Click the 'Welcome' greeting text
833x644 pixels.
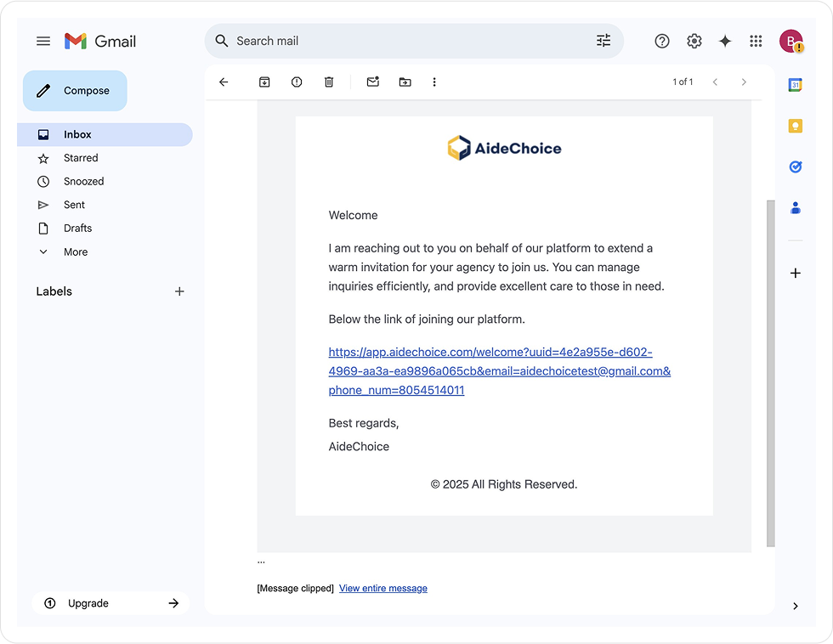pos(354,215)
